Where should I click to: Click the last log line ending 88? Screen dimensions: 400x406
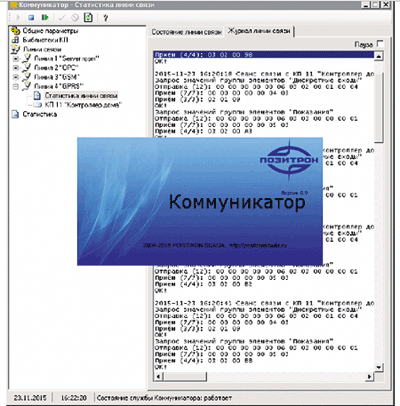pyautogui.click(x=204, y=360)
